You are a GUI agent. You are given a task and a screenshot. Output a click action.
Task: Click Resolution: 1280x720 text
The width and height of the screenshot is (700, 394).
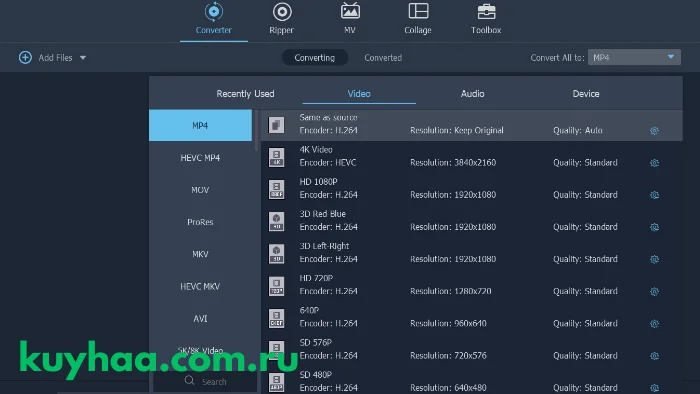pos(450,291)
